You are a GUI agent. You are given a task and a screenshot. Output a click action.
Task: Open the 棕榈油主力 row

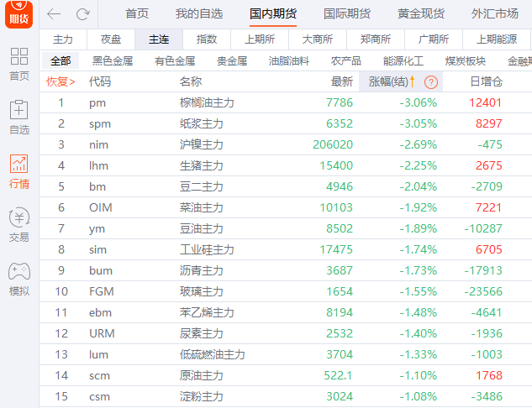[x=207, y=102]
